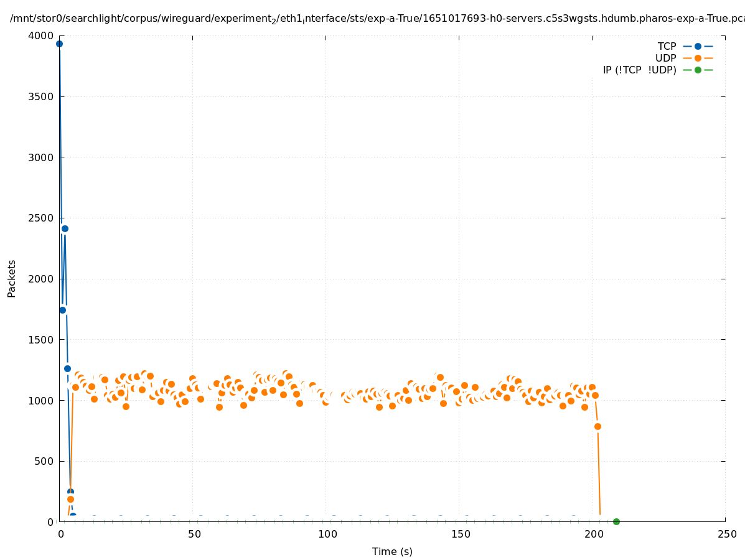Click the last UDP point near 780 packets
Viewport: 745px width, 560px height.
[597, 426]
